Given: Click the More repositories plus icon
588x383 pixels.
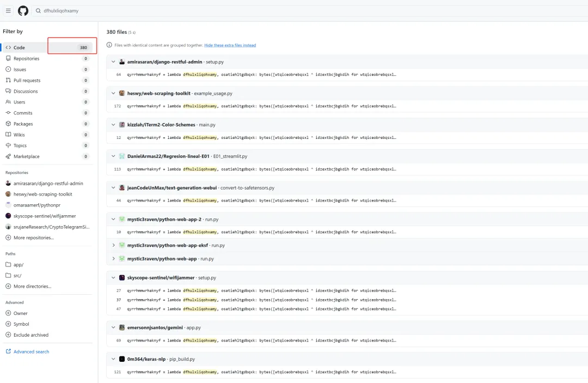Looking at the screenshot, I should pos(8,238).
